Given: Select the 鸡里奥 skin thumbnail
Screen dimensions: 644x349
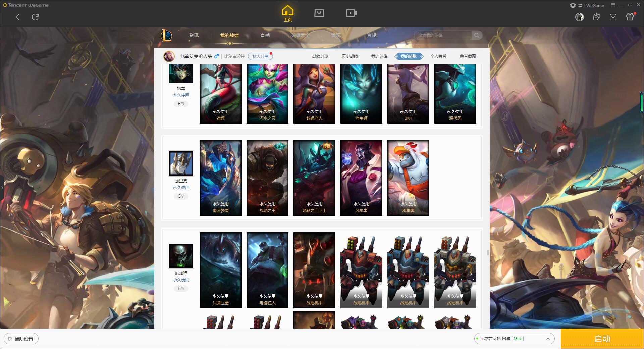Looking at the screenshot, I should pyautogui.click(x=408, y=178).
